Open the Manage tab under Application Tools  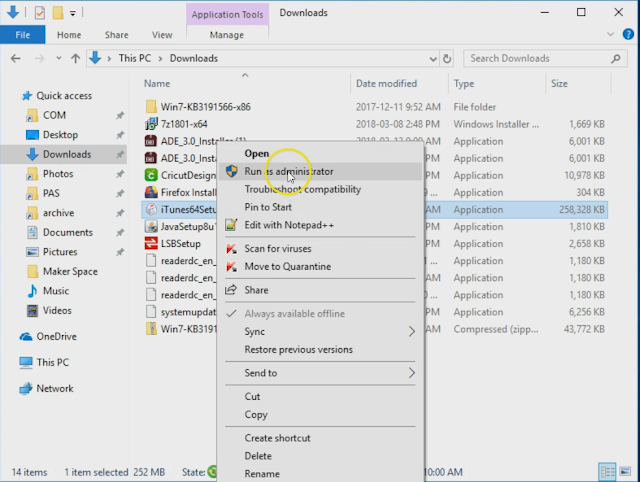(x=227, y=35)
